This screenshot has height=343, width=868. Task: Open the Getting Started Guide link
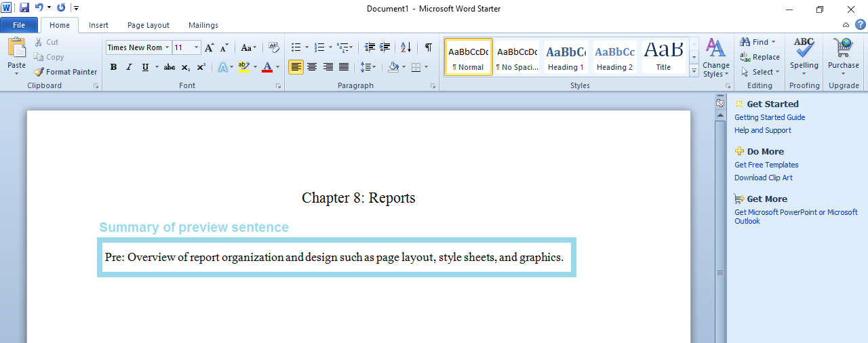click(770, 117)
